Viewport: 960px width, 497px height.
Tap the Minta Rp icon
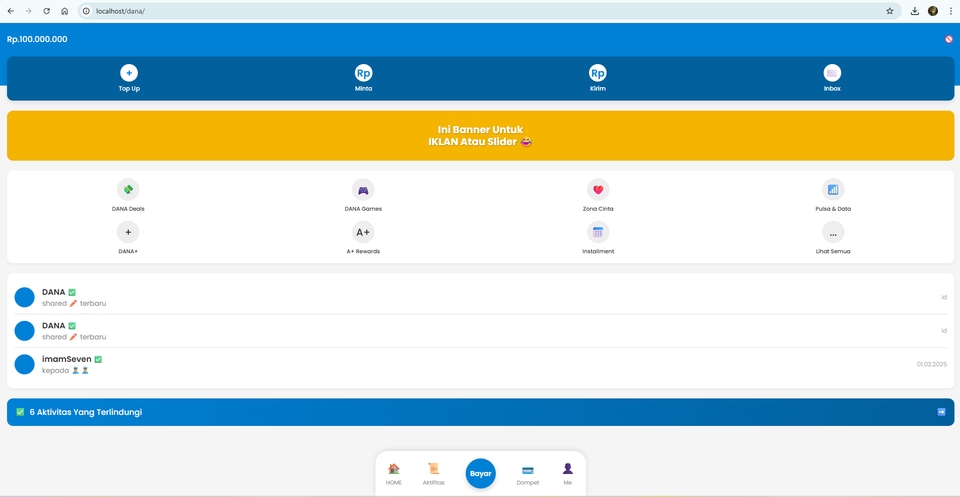[x=364, y=73]
